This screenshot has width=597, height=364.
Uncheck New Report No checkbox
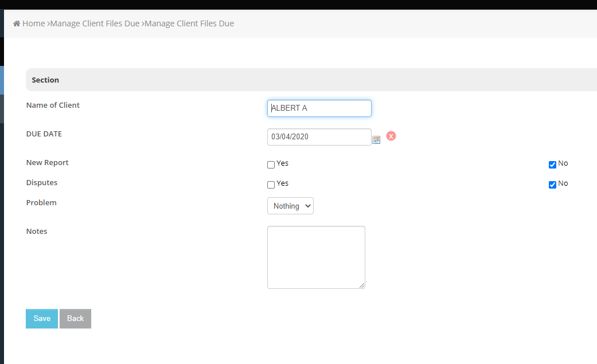click(x=552, y=165)
